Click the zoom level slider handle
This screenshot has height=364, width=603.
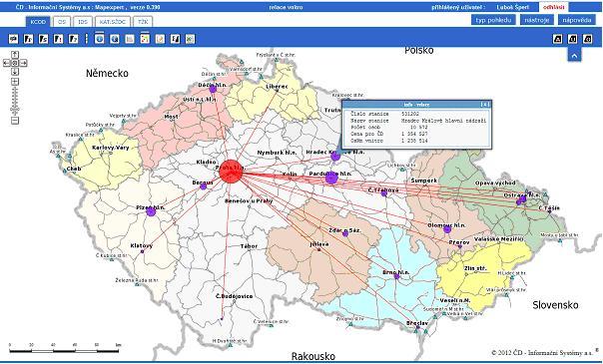pyautogui.click(x=15, y=110)
